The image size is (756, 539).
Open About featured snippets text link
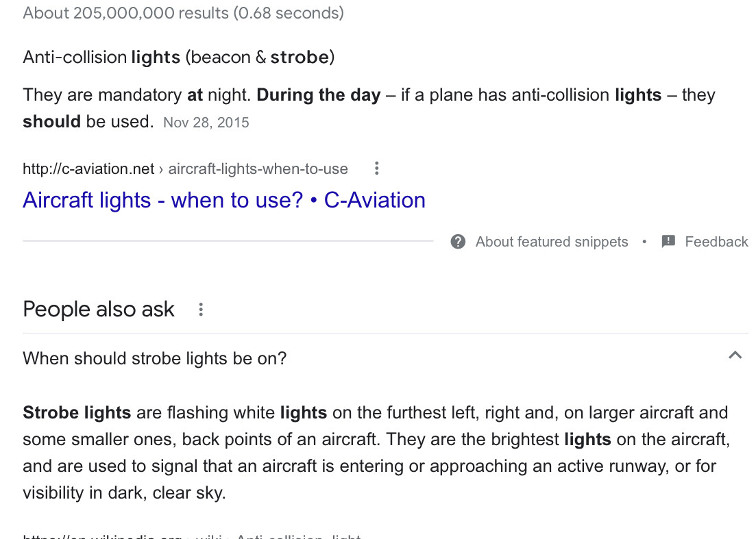[552, 242]
